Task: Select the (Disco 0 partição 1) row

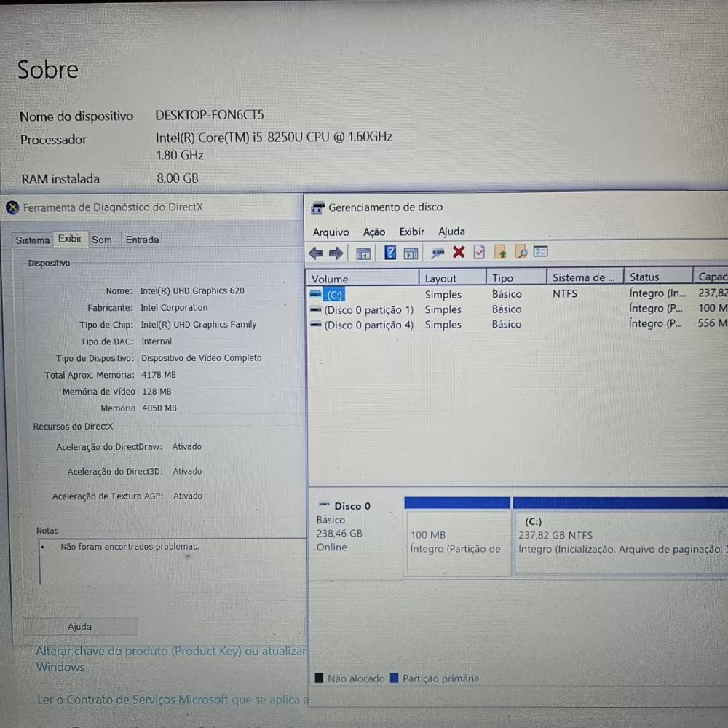Action: tap(518, 309)
